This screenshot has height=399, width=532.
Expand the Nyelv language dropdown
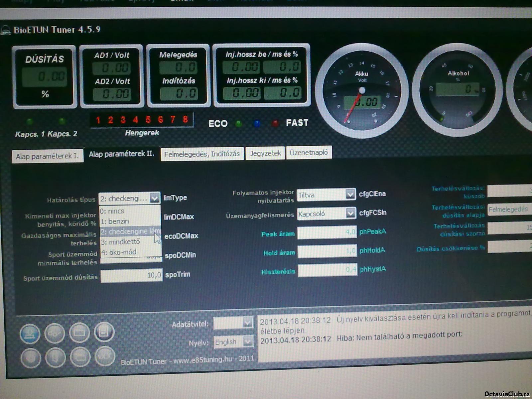(247, 341)
